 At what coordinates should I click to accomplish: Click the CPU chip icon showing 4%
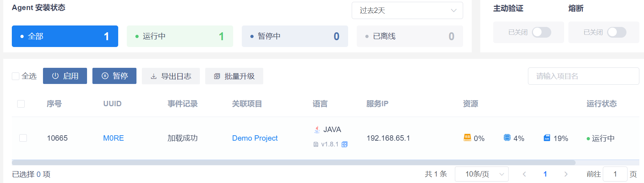pyautogui.click(x=507, y=137)
